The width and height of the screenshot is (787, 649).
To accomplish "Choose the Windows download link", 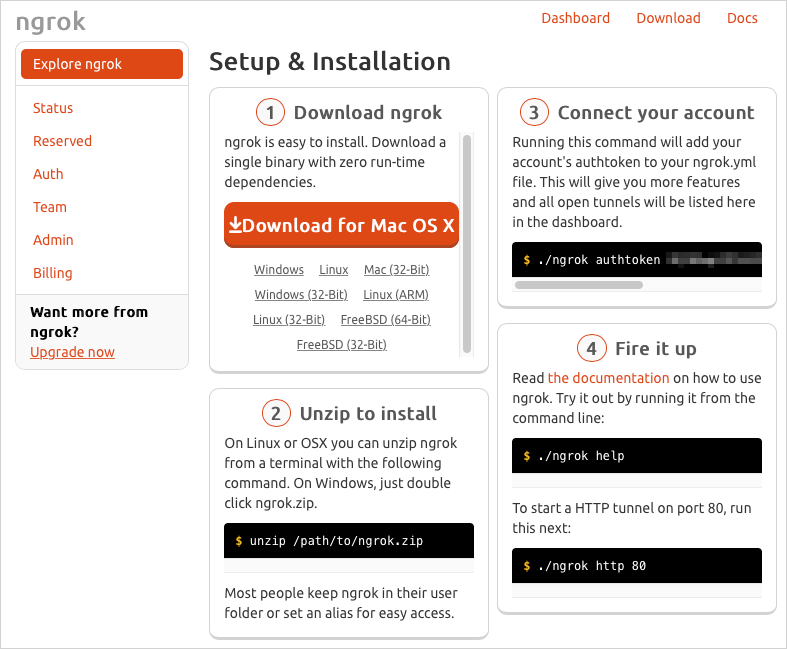I will [x=279, y=270].
